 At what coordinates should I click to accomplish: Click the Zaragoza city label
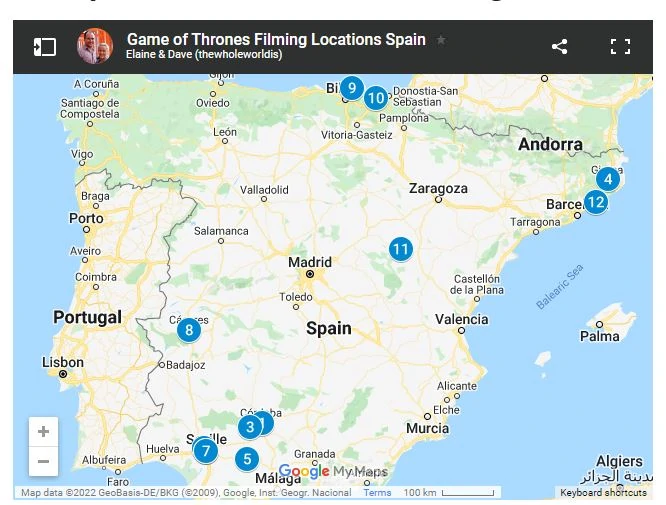pyautogui.click(x=438, y=188)
